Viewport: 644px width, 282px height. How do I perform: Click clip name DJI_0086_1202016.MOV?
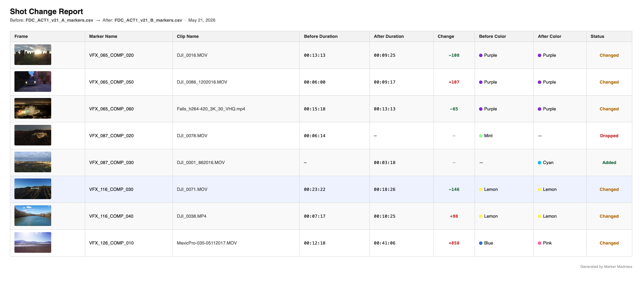click(x=202, y=82)
